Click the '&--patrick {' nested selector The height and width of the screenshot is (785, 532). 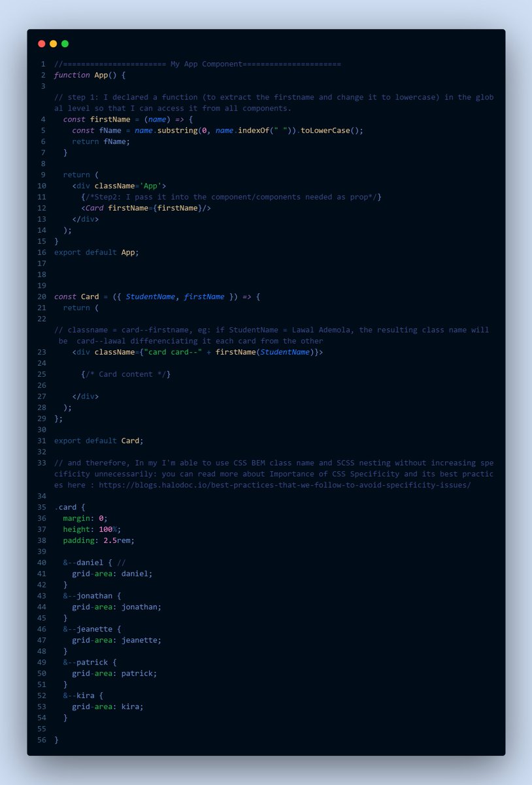90,662
